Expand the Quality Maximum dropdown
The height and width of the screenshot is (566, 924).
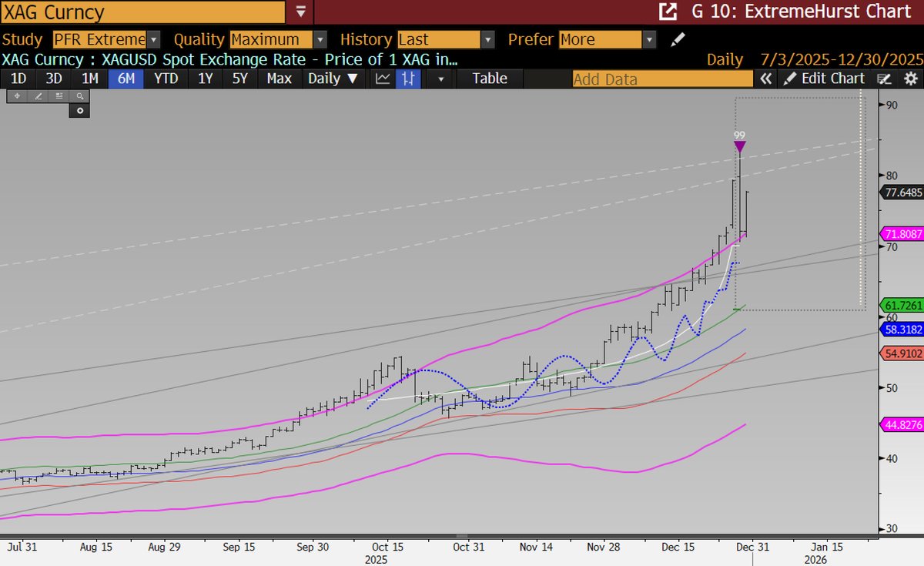click(320, 39)
